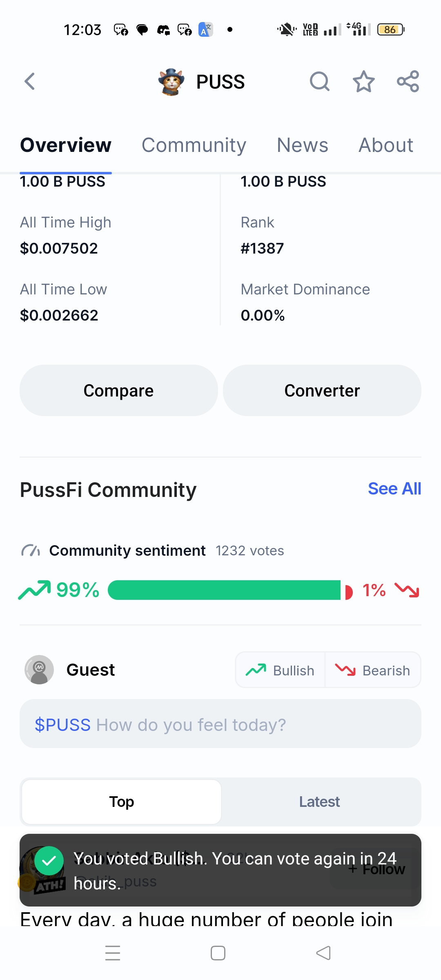
Task: Vote Bullish on PUSS sentiment
Action: point(281,670)
